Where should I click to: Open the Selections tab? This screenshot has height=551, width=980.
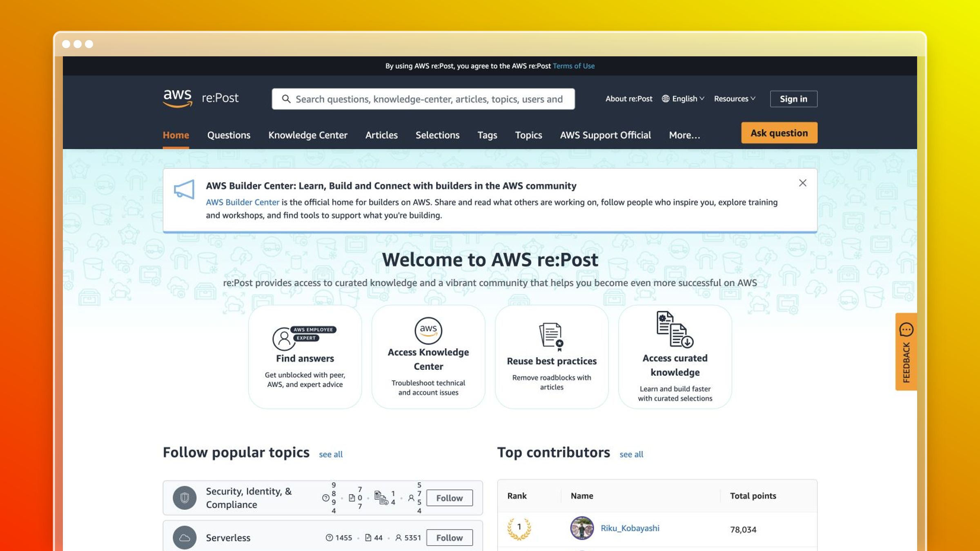[437, 135]
